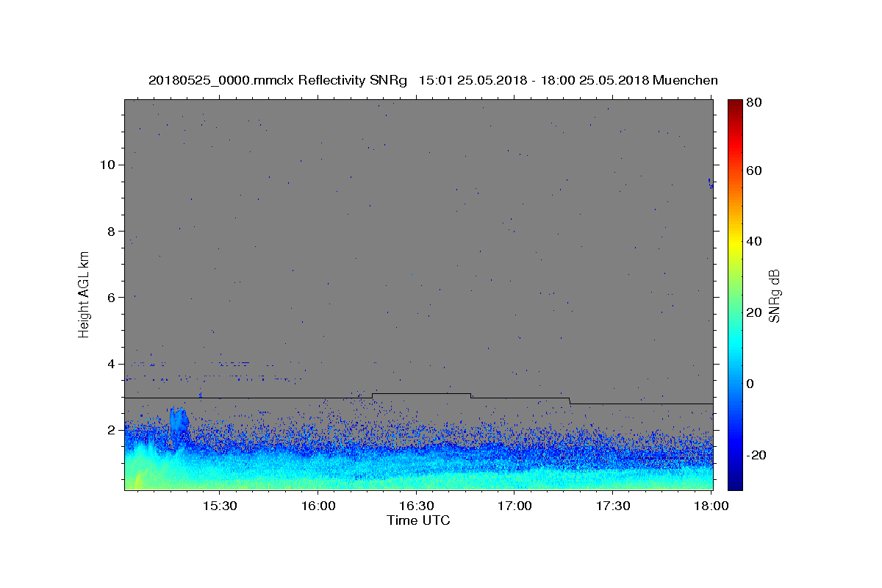Click the yellow region of the colorbar
882x588 pixels.
click(735, 243)
